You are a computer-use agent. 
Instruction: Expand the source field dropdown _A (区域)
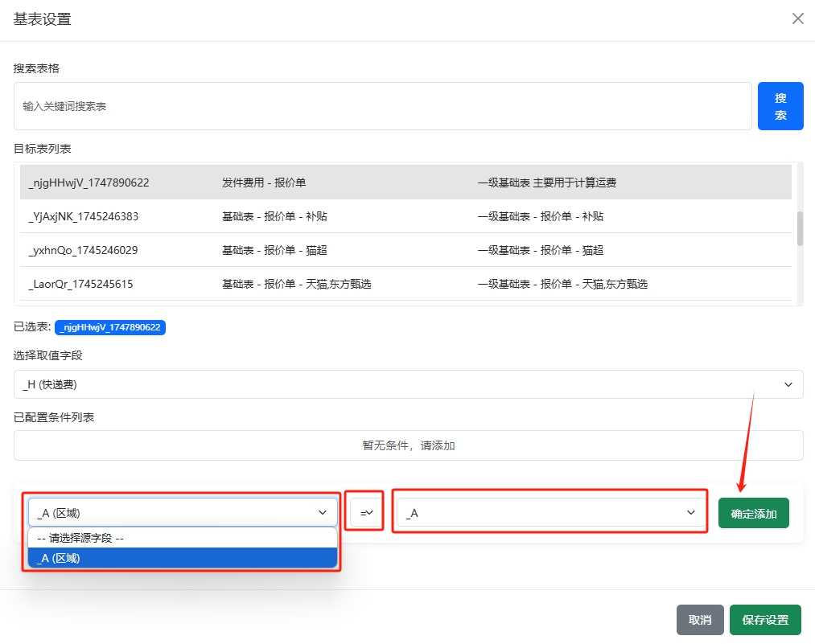coord(183,512)
